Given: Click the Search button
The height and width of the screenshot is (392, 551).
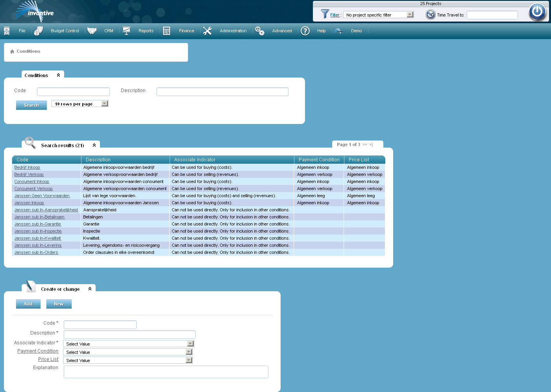Looking at the screenshot, I should [x=31, y=105].
